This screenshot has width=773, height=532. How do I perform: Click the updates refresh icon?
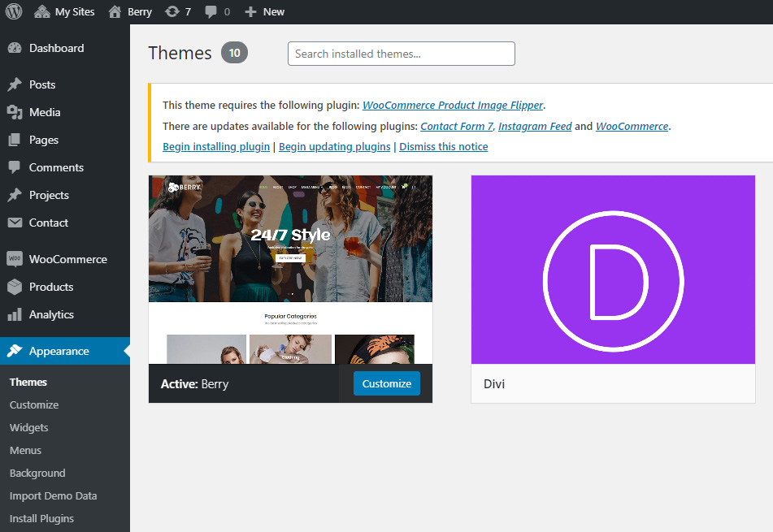point(172,12)
